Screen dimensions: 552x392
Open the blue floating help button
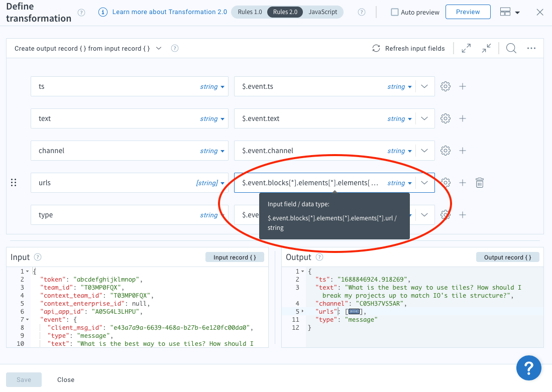[529, 368]
